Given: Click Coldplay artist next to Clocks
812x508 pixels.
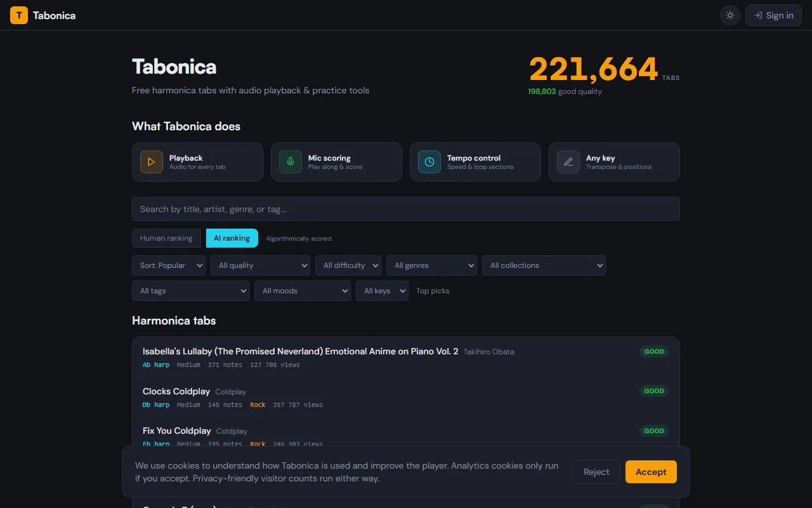Looking at the screenshot, I should [231, 392].
